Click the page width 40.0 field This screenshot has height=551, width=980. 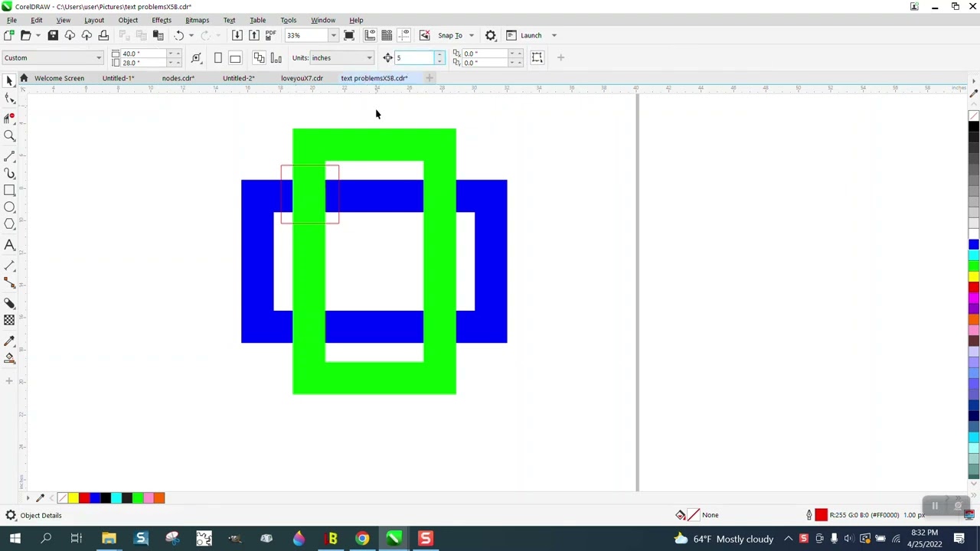143,54
